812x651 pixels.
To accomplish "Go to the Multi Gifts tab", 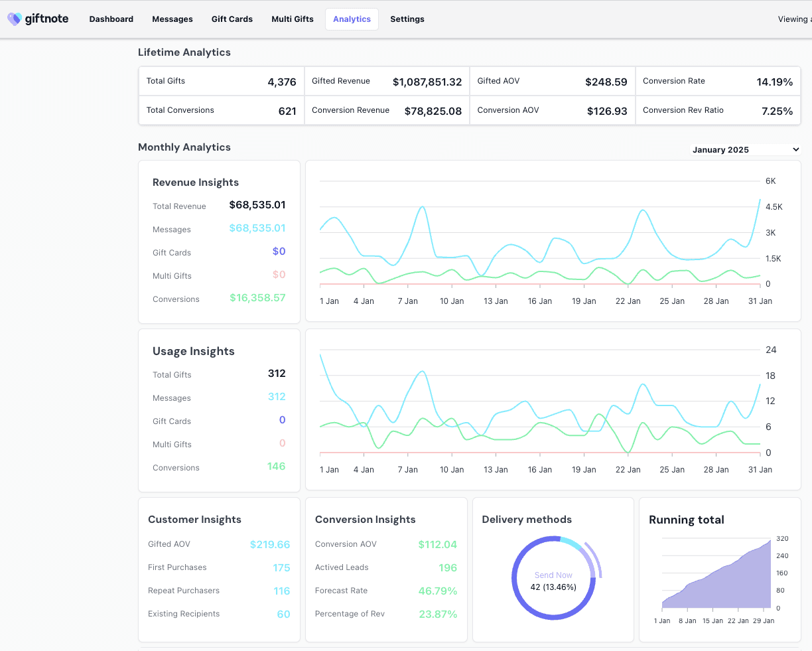I will click(293, 19).
